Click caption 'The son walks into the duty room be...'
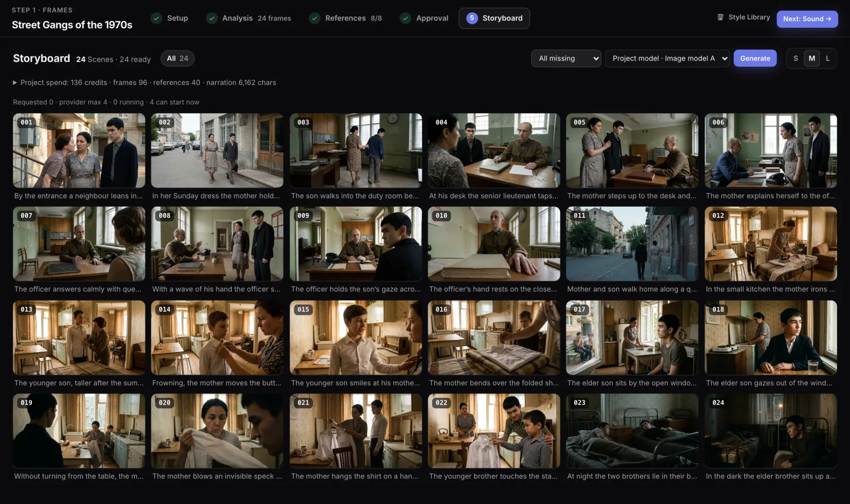This screenshot has width=850, height=504. pos(355,196)
